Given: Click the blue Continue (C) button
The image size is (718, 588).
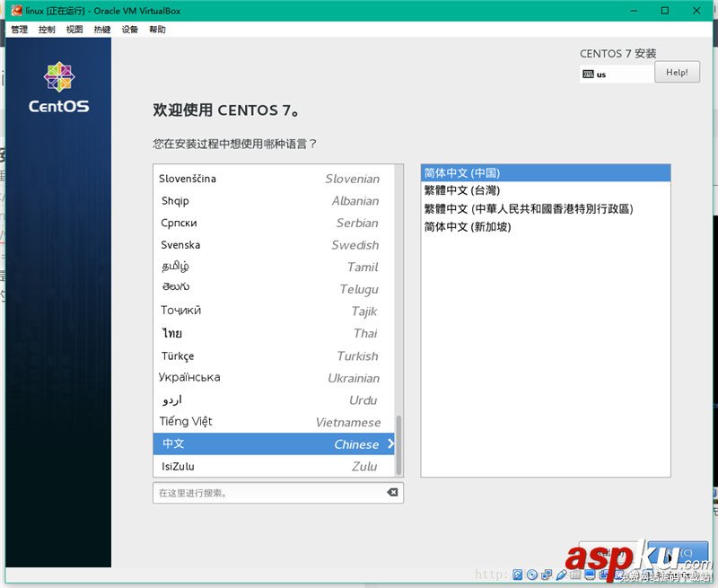Looking at the screenshot, I should [679, 553].
